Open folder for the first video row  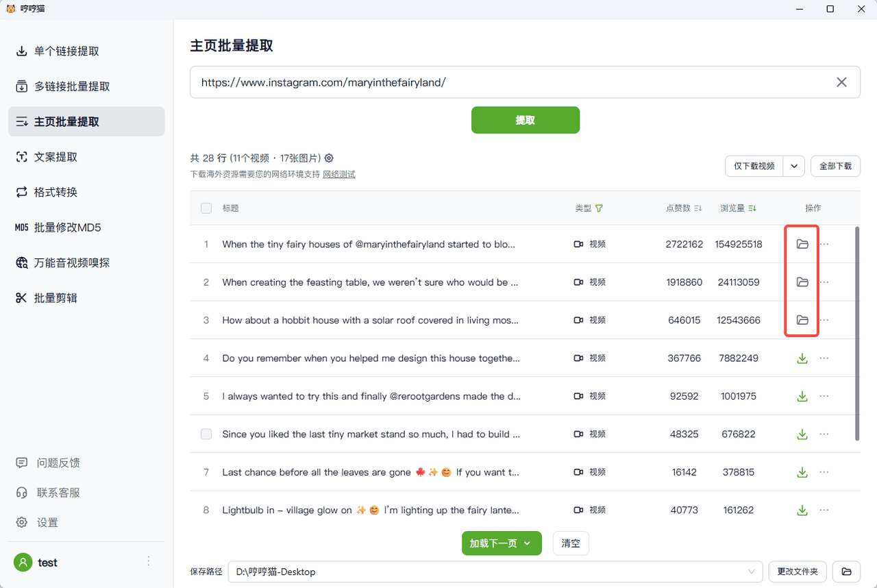coord(802,244)
